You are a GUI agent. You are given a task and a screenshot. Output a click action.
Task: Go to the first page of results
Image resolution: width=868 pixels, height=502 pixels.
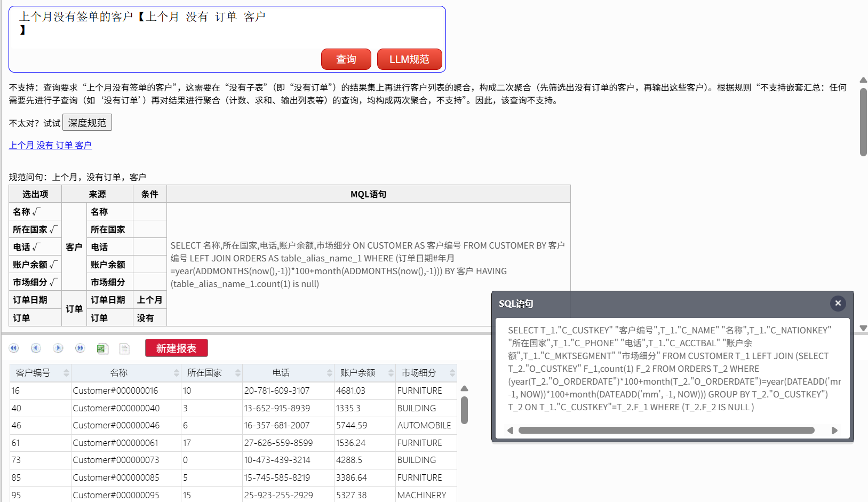14,348
